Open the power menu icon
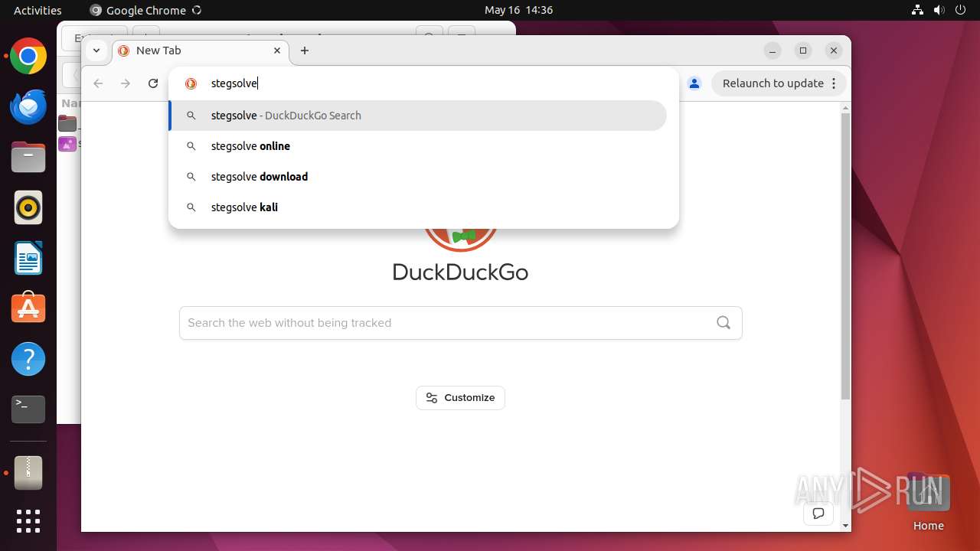The width and height of the screenshot is (980, 551). [960, 10]
